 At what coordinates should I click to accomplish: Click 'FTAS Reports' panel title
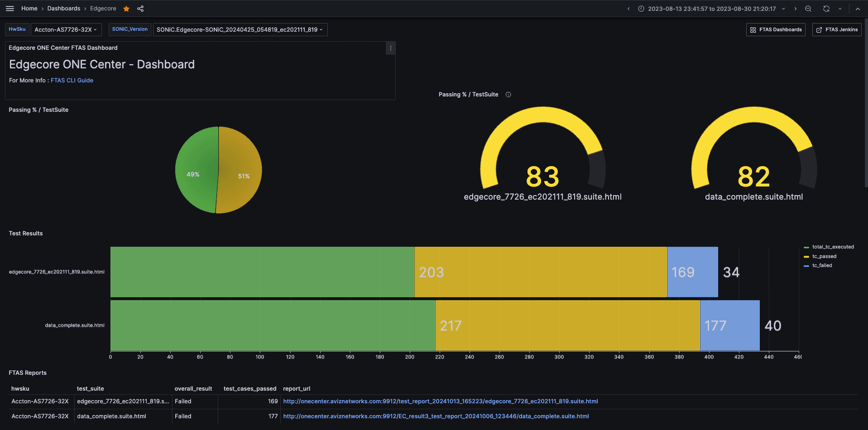coord(28,373)
